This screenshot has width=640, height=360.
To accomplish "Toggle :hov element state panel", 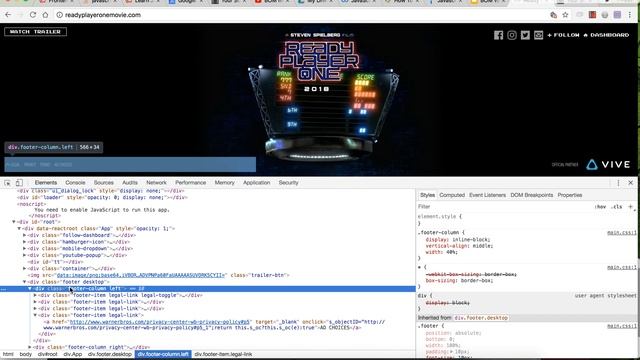I will pos(600,207).
